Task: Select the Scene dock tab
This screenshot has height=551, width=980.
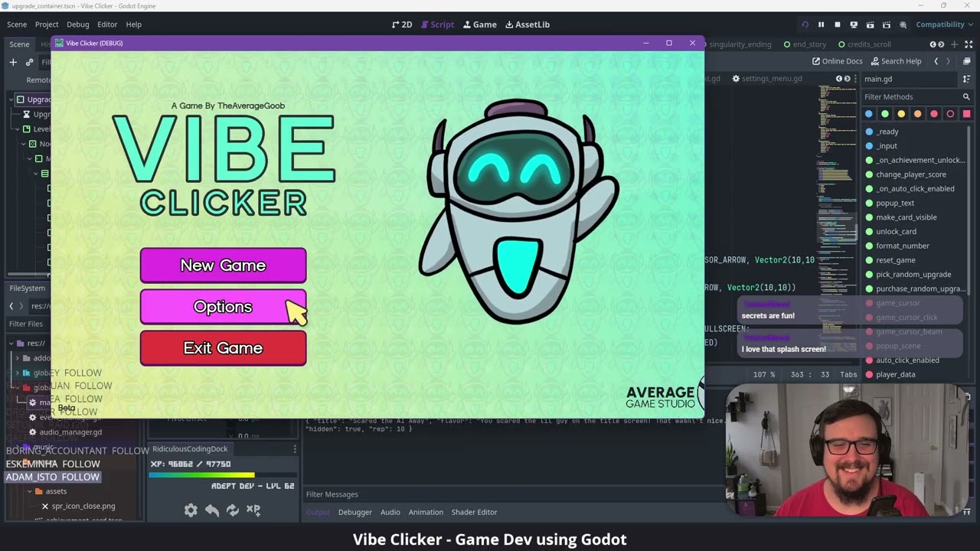Action: [x=19, y=44]
